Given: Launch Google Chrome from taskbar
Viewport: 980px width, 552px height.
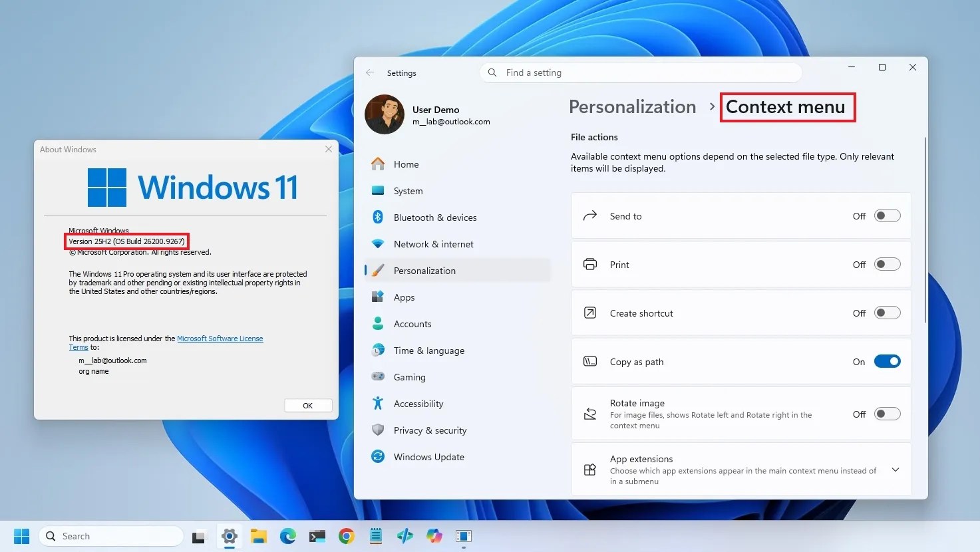Looking at the screenshot, I should (x=347, y=536).
